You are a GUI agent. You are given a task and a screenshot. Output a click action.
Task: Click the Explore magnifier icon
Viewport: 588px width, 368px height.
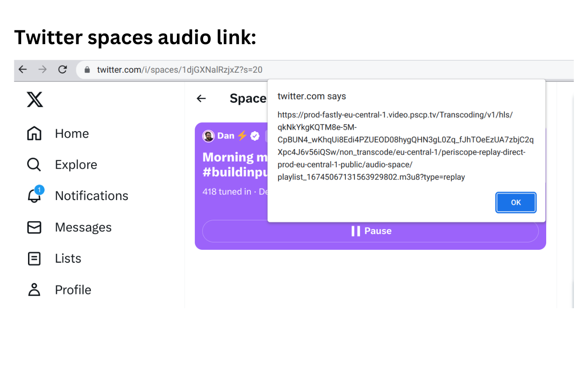point(34,165)
